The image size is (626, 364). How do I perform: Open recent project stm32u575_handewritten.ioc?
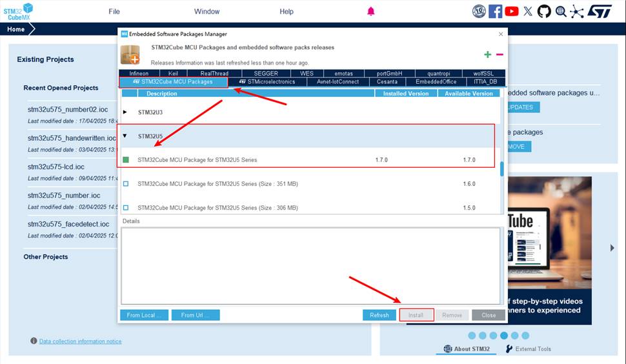pos(72,138)
